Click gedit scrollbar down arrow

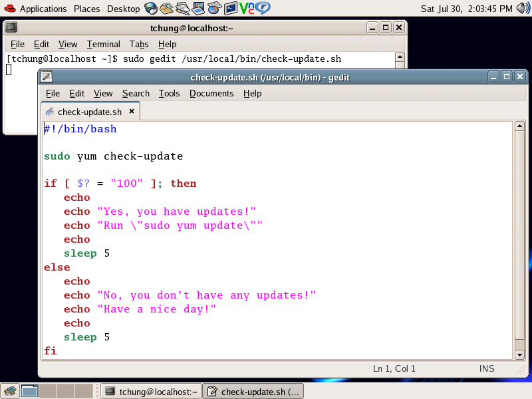519,355
